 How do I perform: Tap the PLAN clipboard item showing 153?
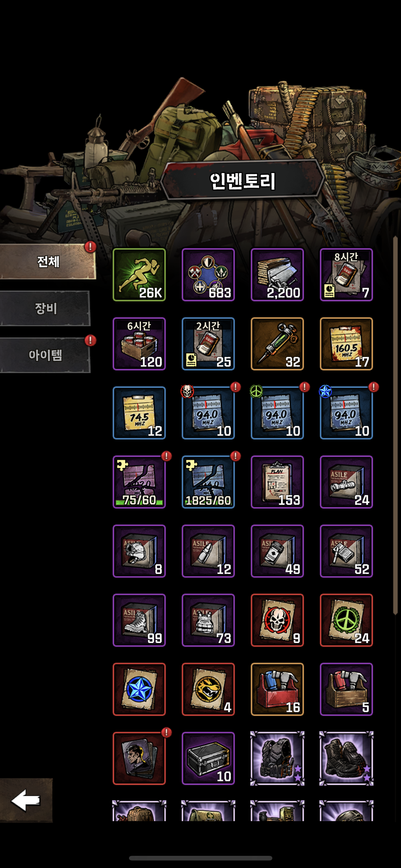click(277, 482)
